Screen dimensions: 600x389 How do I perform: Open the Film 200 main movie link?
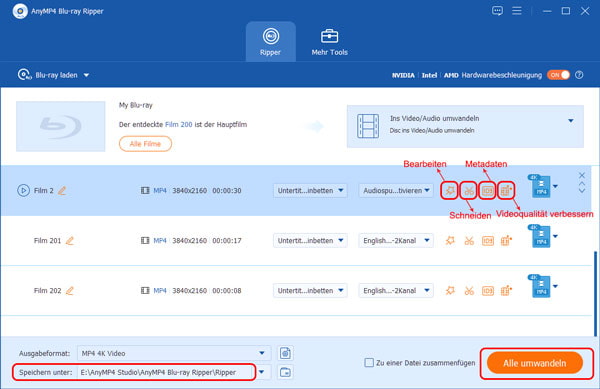[x=179, y=124]
